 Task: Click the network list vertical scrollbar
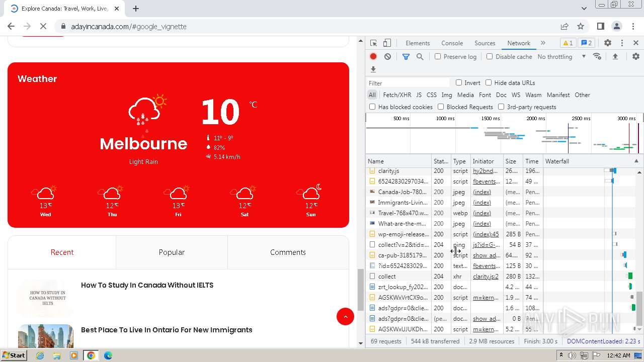pyautogui.click(x=639, y=308)
